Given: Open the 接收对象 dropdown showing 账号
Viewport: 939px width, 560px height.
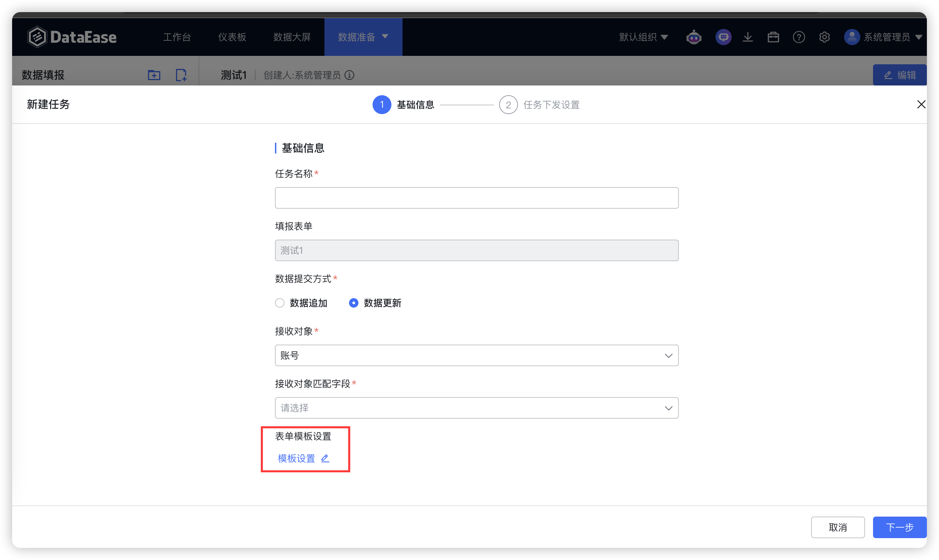Looking at the screenshot, I should (x=477, y=355).
